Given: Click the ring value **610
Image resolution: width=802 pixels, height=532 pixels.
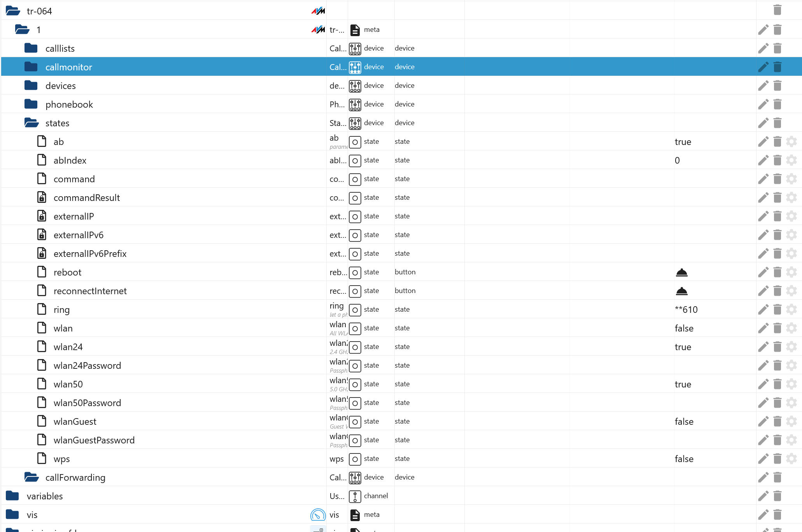Looking at the screenshot, I should coord(686,310).
